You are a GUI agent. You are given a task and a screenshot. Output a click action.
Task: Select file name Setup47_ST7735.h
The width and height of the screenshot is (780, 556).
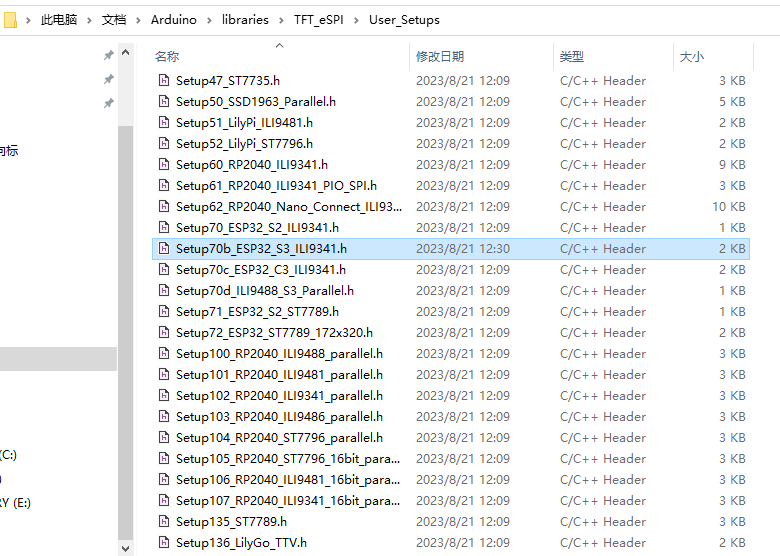pyautogui.click(x=228, y=81)
